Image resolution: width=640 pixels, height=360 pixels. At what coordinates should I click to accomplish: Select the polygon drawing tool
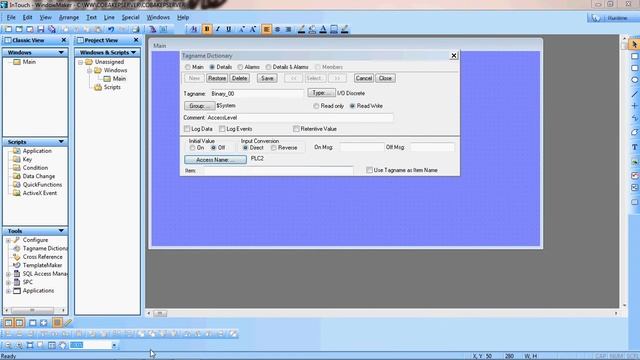click(634, 132)
